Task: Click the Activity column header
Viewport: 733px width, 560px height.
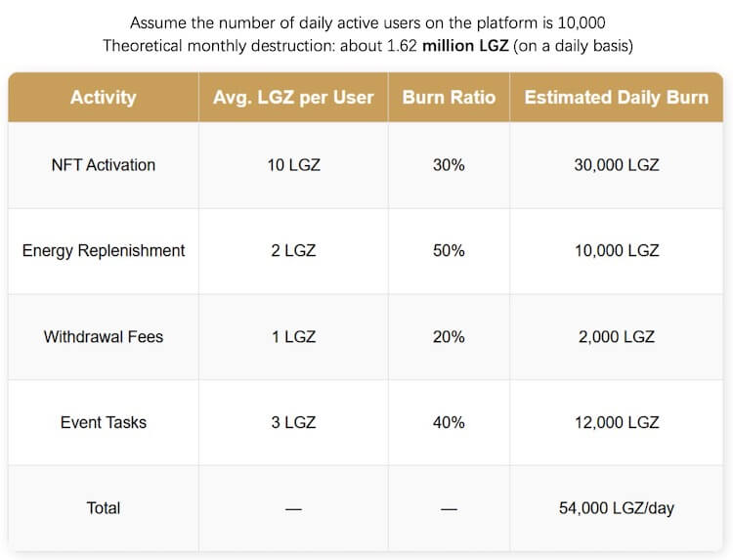Action: tap(103, 98)
